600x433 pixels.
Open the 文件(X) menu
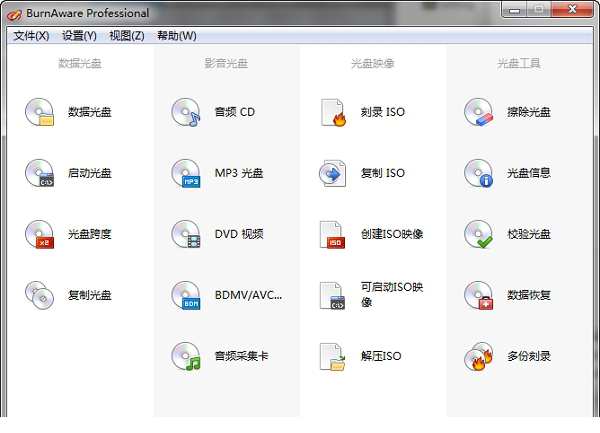click(31, 36)
